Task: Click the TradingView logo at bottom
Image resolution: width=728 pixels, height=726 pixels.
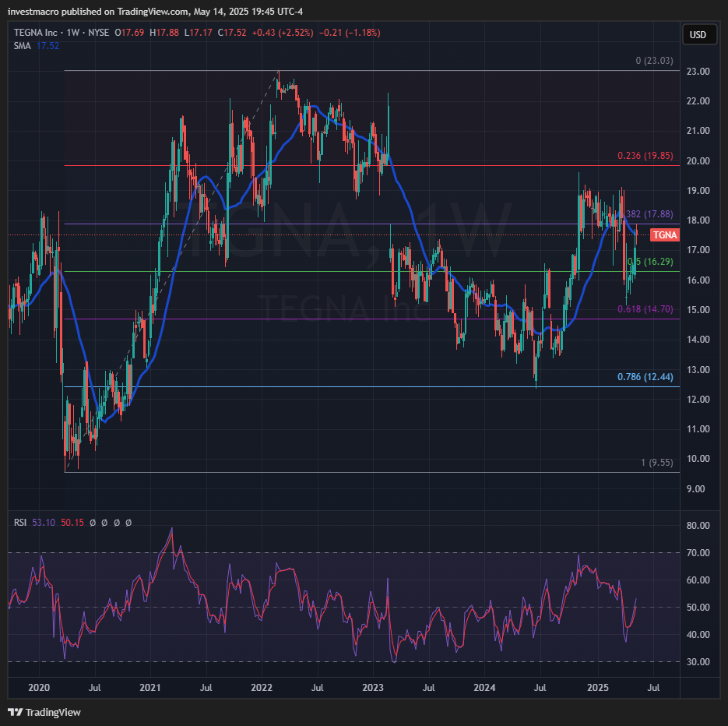Action: coord(44,712)
